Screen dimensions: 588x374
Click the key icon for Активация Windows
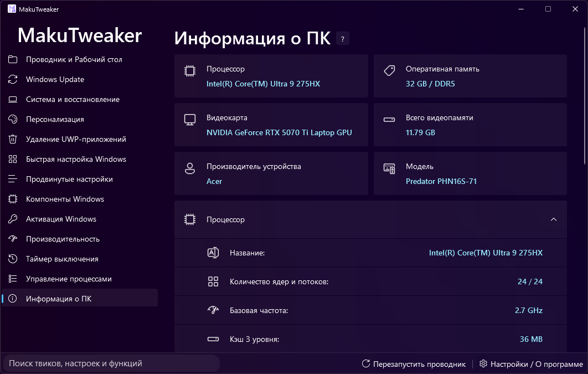click(13, 219)
